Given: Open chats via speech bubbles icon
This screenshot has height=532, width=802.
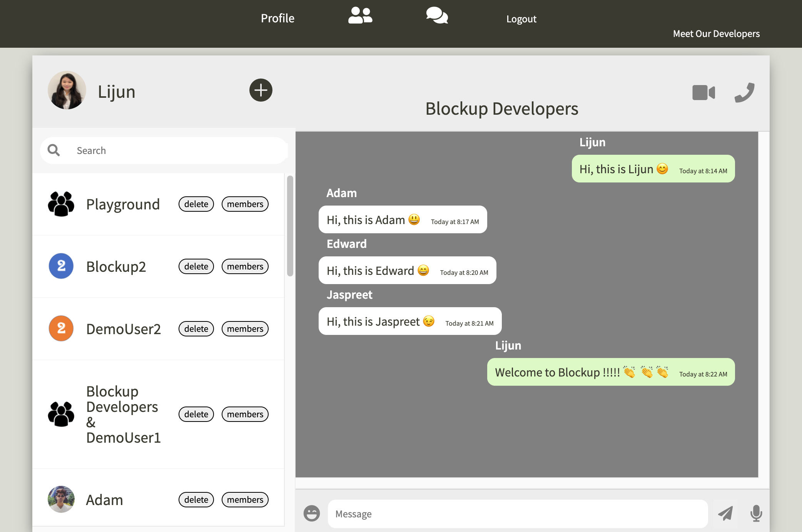Looking at the screenshot, I should point(437,16).
